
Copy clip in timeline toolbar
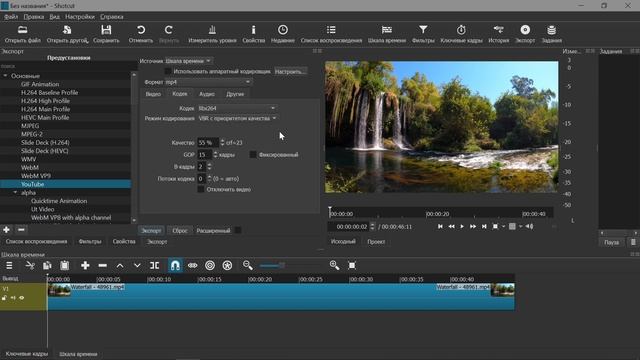[47, 266]
